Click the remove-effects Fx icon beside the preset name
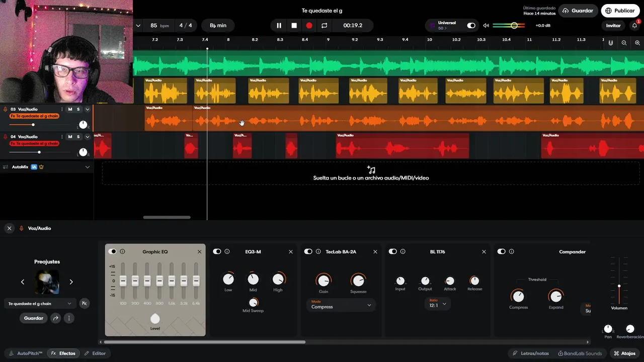The width and height of the screenshot is (644, 362). point(85,304)
